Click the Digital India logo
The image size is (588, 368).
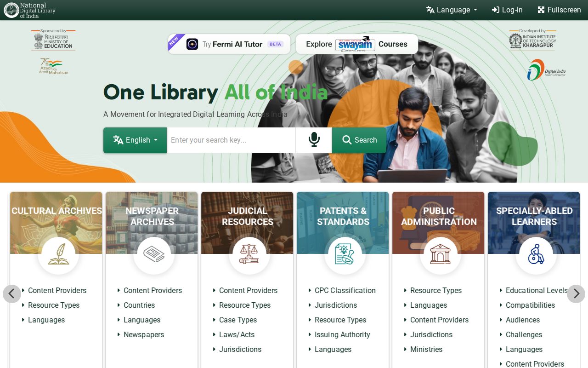click(x=546, y=70)
